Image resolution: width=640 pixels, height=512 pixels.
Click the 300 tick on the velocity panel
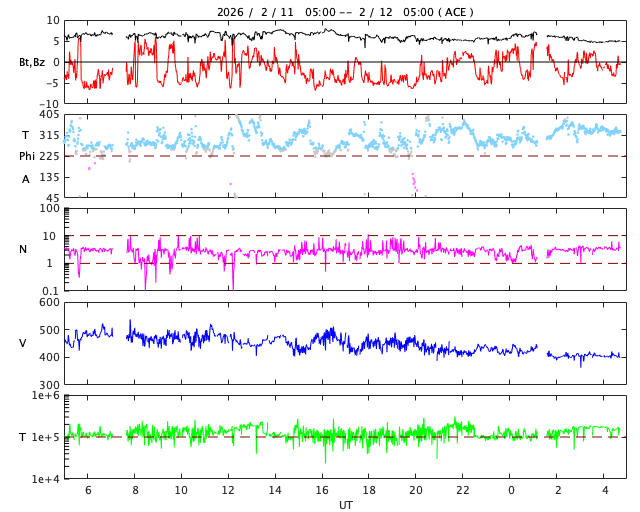point(49,385)
